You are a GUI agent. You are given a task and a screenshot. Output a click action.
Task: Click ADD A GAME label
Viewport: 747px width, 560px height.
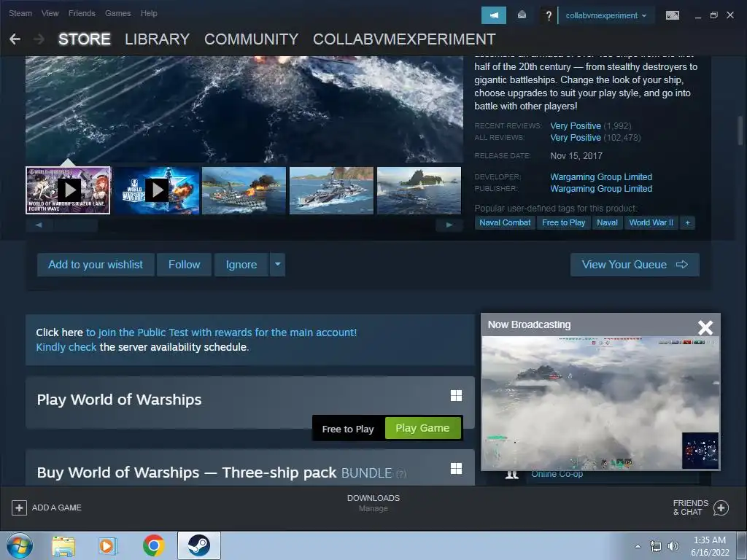click(57, 507)
